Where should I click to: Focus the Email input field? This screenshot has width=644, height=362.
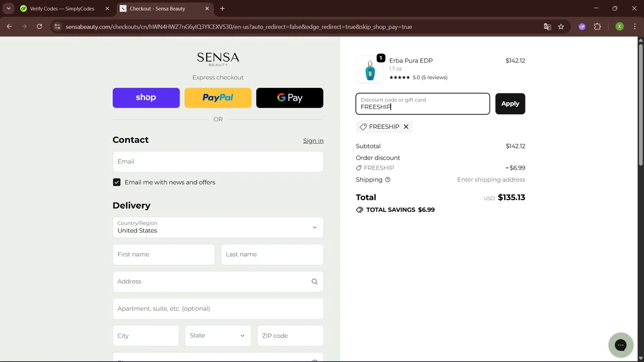[218, 162]
